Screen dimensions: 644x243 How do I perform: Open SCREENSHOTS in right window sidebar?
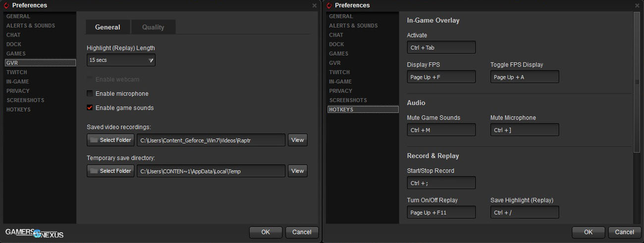[x=348, y=100]
